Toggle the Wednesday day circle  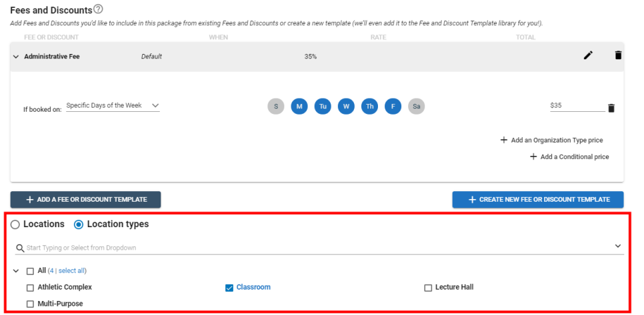[346, 107]
